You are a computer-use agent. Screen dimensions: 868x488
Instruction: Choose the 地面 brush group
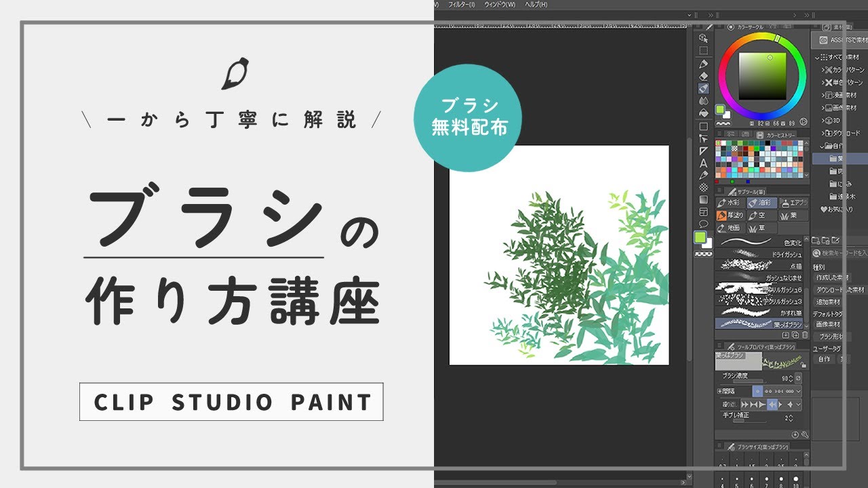coord(730,228)
